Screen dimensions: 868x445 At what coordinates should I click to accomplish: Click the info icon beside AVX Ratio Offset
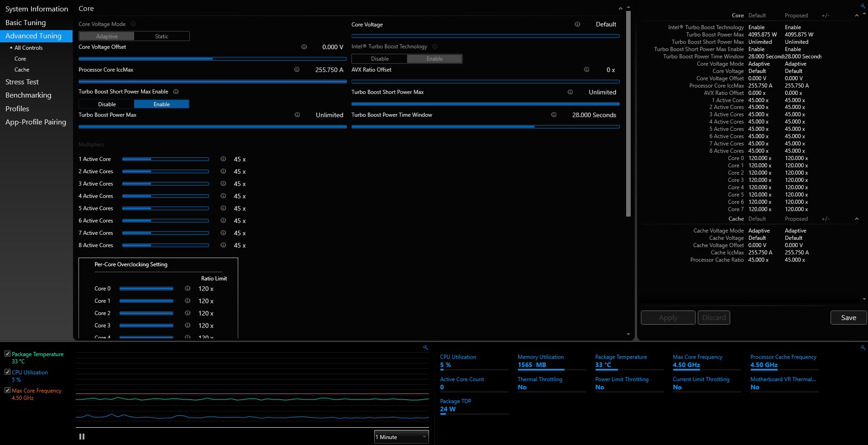[586, 70]
